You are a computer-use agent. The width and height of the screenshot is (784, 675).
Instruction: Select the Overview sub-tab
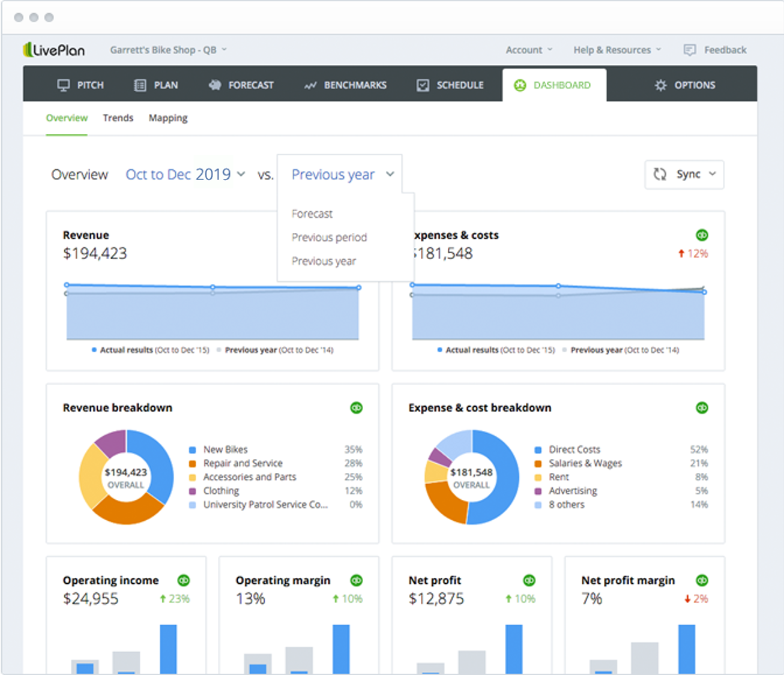[67, 118]
